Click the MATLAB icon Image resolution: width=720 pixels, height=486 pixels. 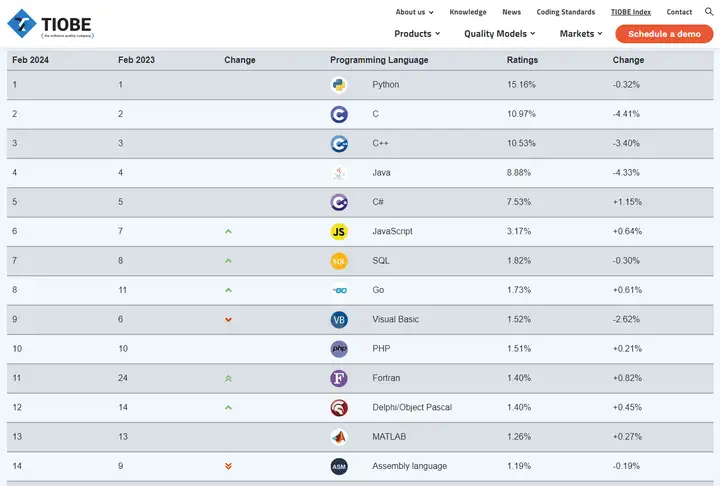coord(339,437)
